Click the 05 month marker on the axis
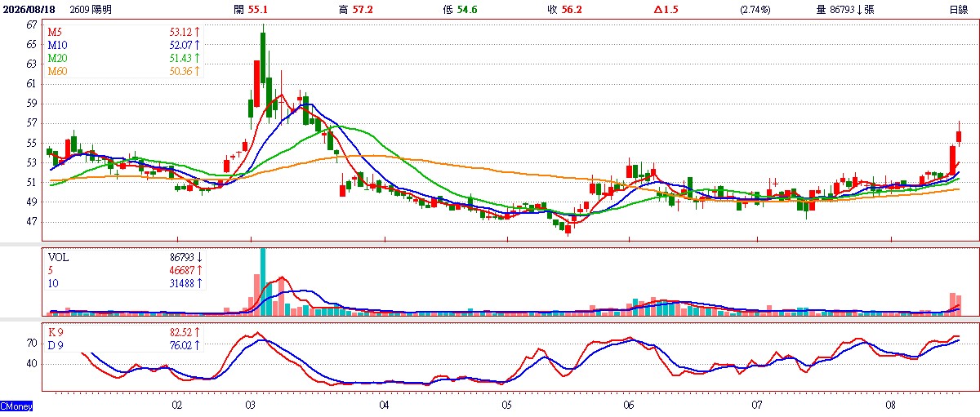The height and width of the screenshot is (417, 980). point(507,404)
